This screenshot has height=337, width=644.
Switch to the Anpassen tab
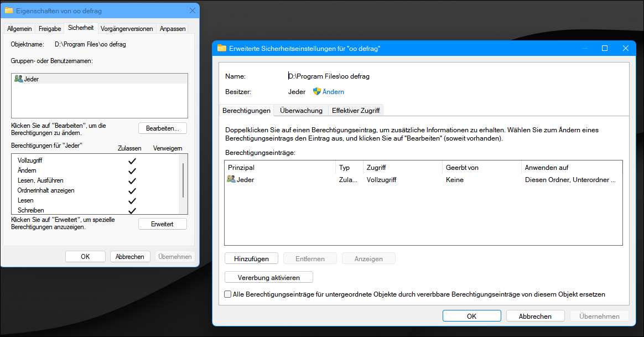click(x=173, y=28)
